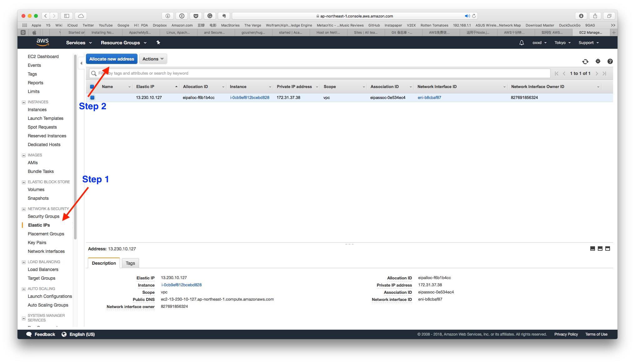
Task: Open table settings gear icon
Action: click(x=598, y=61)
